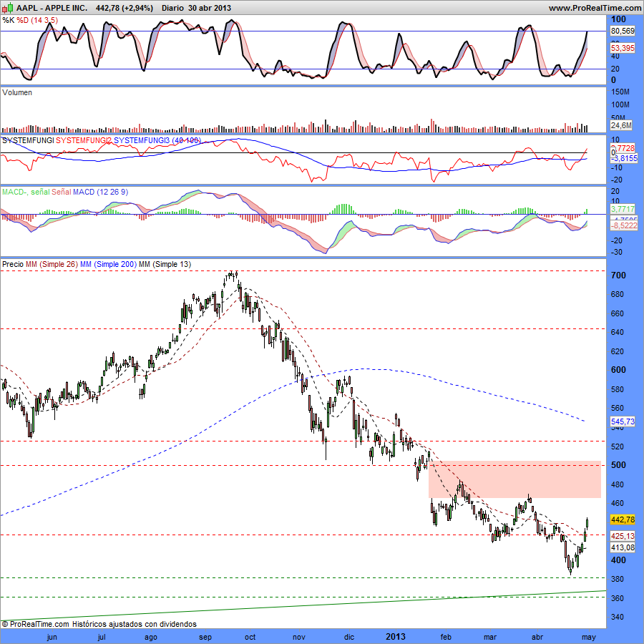Click the jul month axis label

coord(102,637)
